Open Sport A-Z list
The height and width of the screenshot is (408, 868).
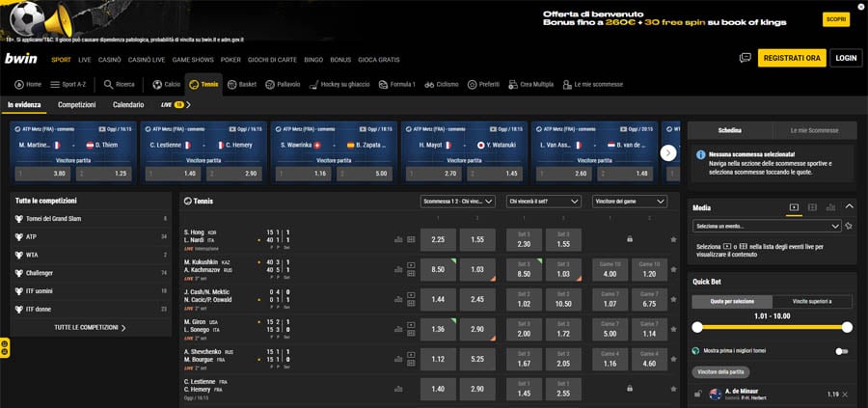coord(68,84)
